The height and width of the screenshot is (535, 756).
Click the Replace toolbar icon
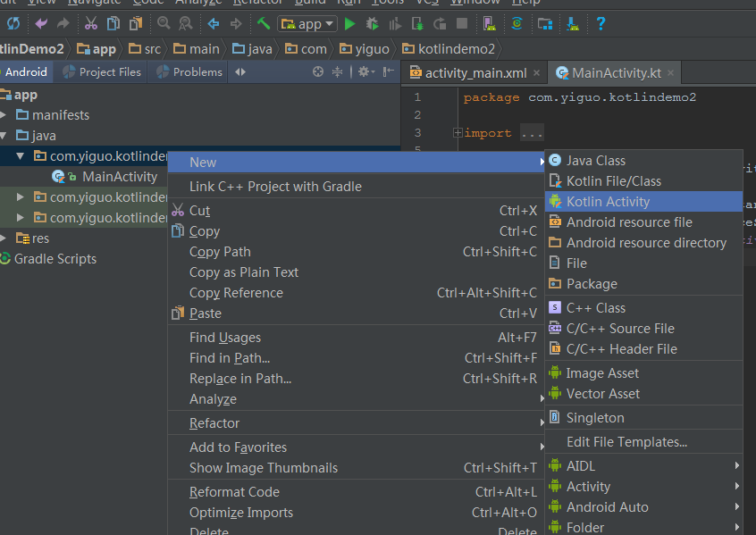point(185,23)
